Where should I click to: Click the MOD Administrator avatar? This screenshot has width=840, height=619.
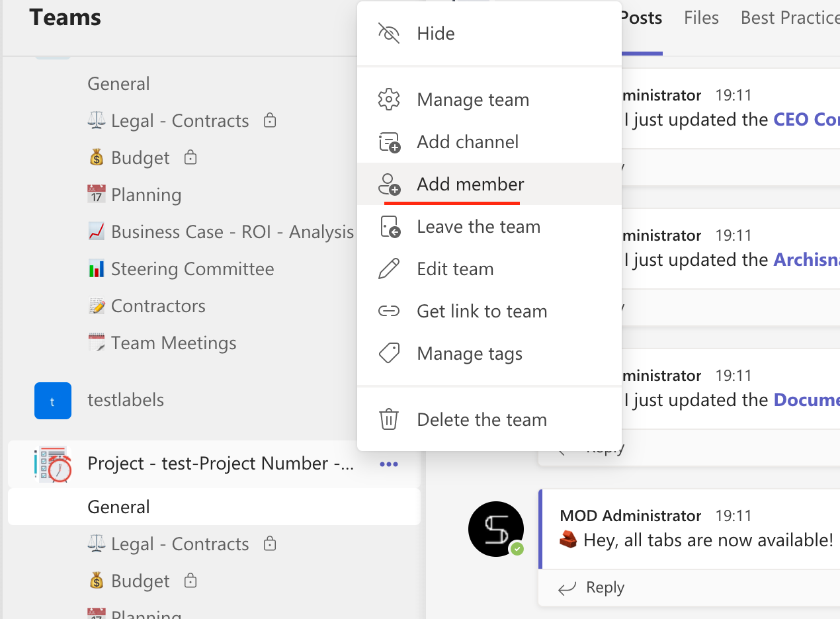click(496, 528)
